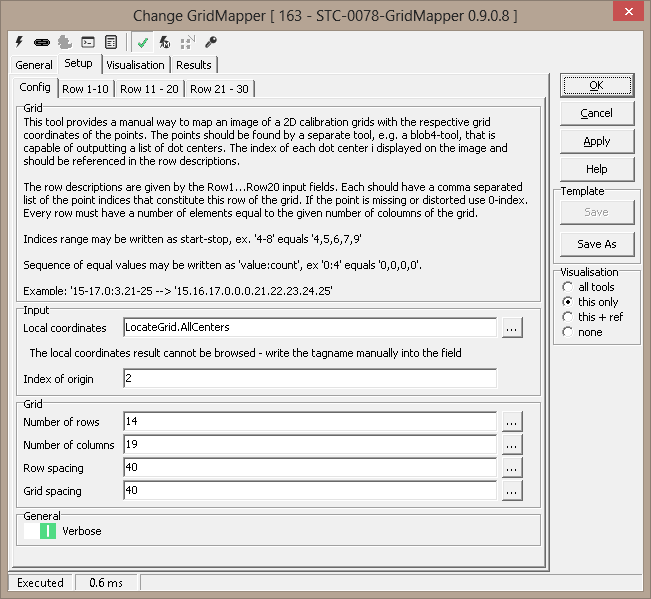
Task: Click the Index of origin input field
Action: 310,378
